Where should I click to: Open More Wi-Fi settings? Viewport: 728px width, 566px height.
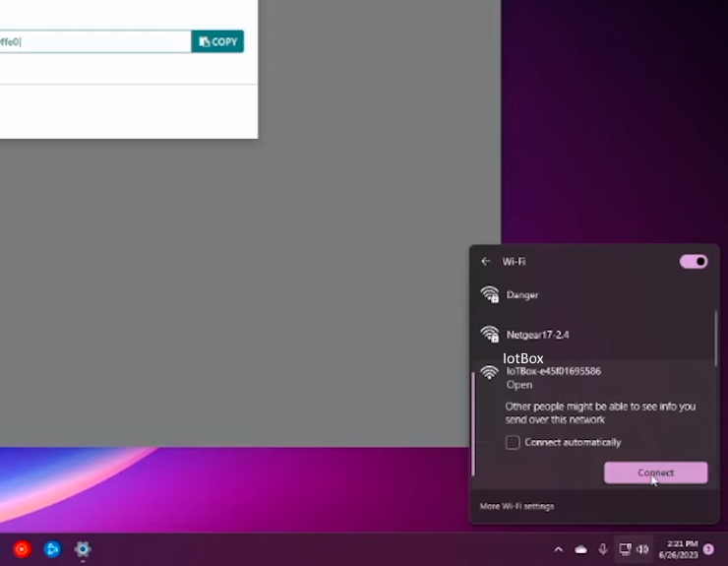point(516,506)
